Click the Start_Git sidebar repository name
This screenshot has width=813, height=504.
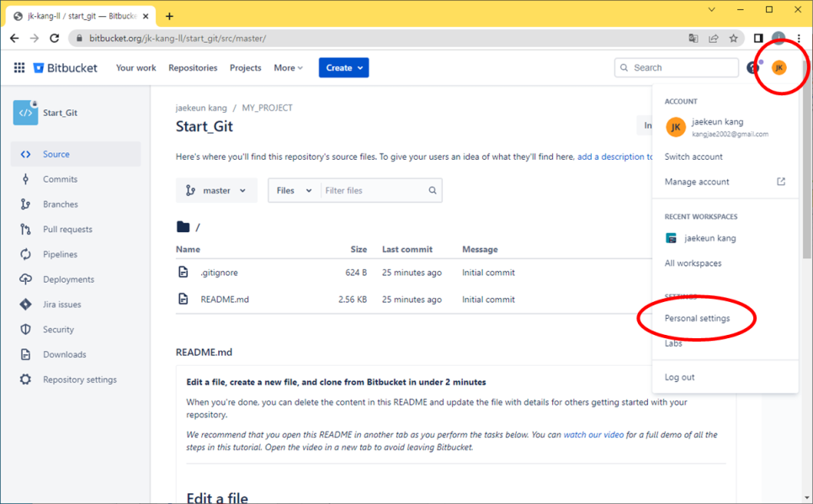[x=60, y=113]
